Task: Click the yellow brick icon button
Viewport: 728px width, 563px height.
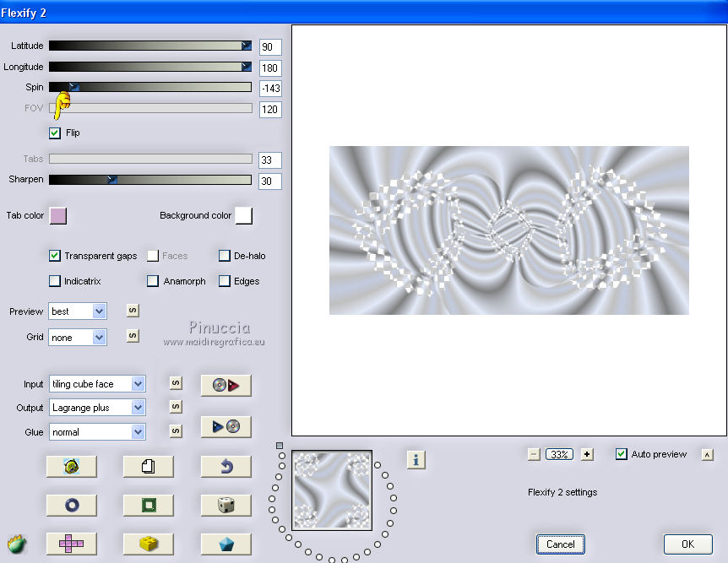Action: coord(149,544)
